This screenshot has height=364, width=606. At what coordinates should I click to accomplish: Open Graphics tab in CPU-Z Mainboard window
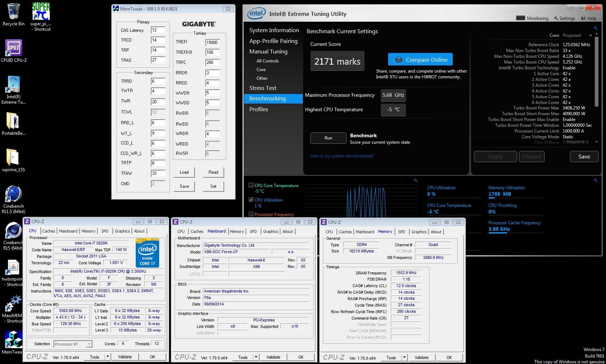click(270, 231)
